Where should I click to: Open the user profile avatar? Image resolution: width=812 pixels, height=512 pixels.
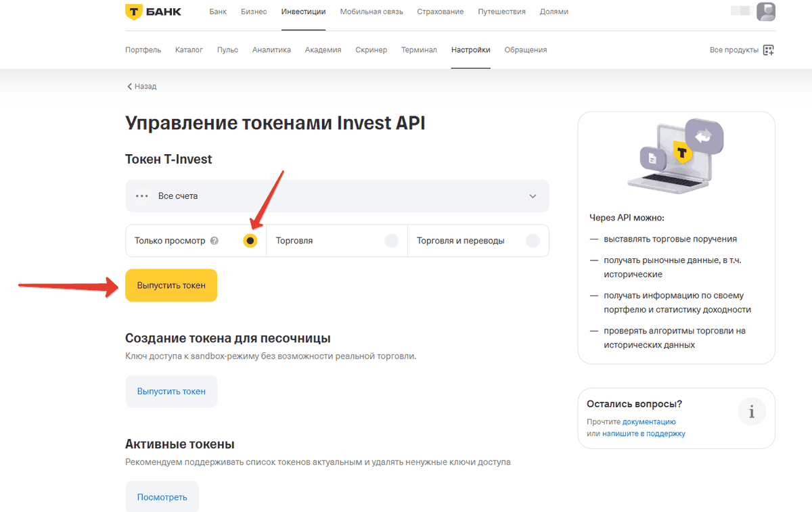[766, 11]
